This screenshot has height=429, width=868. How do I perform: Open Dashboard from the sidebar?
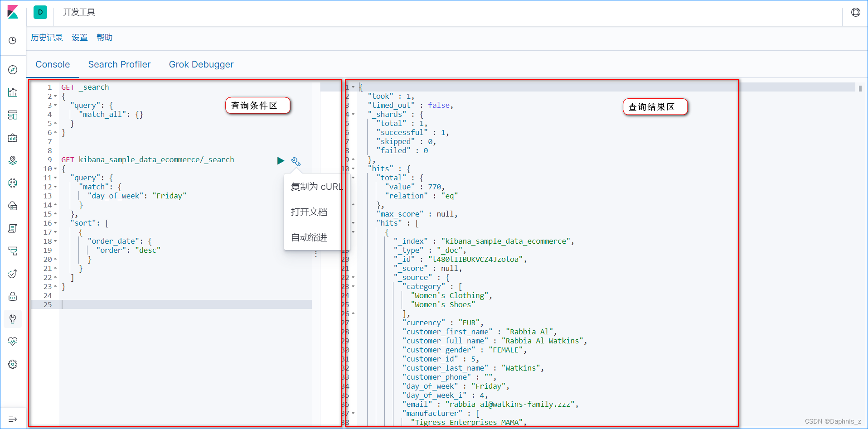(x=13, y=115)
